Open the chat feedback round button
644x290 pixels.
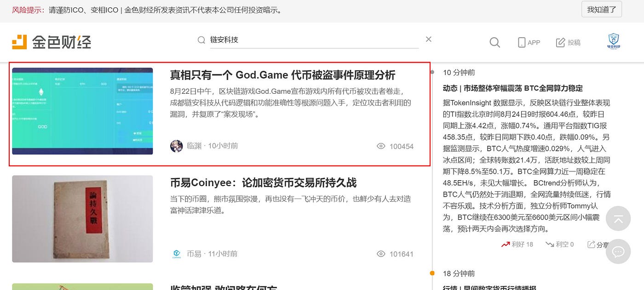pos(618,251)
